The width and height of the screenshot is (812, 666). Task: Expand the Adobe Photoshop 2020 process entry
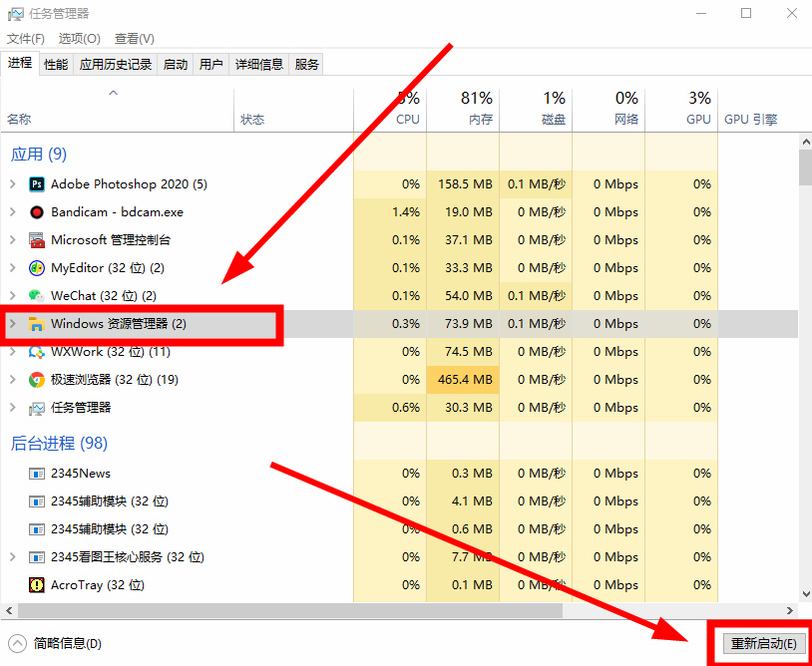point(14,183)
